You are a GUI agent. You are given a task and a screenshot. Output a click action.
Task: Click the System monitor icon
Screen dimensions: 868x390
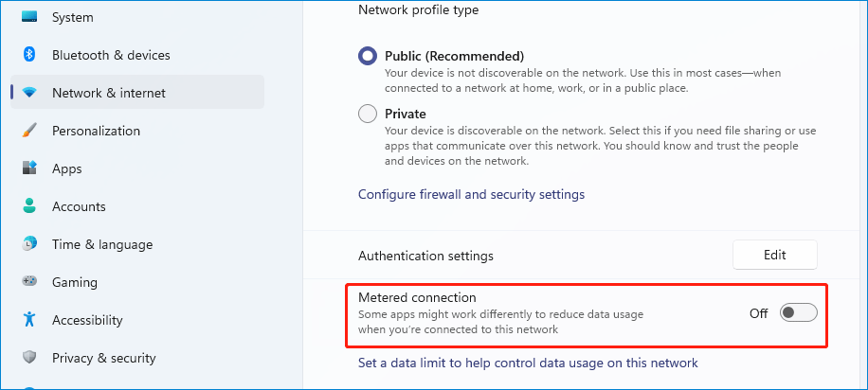[29, 17]
